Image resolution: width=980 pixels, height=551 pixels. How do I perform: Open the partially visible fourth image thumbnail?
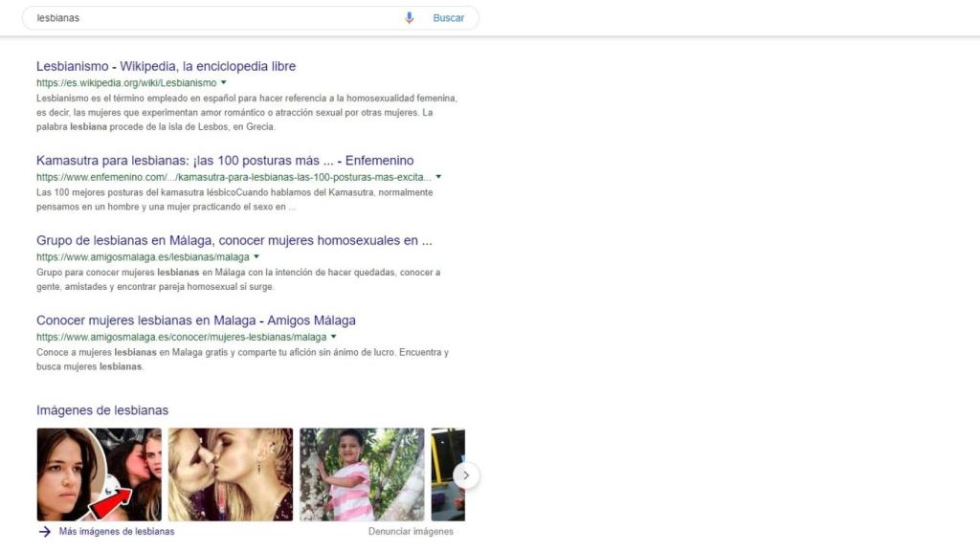[447, 474]
